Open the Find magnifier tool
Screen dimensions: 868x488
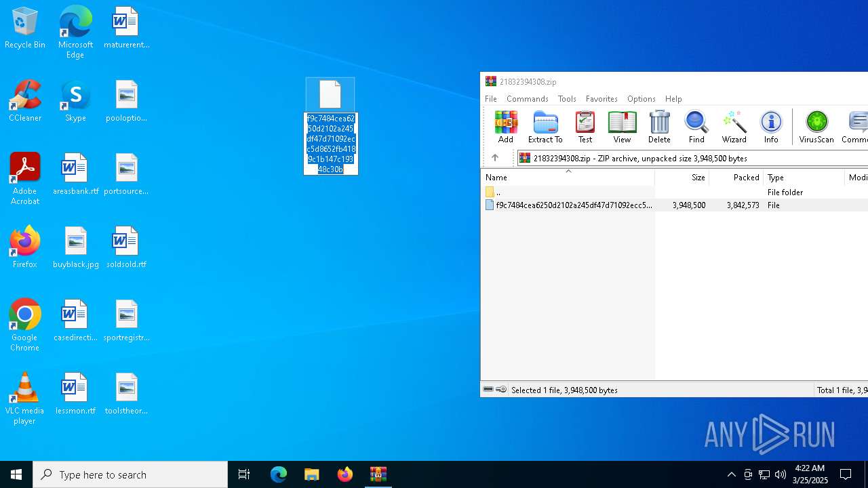(696, 127)
